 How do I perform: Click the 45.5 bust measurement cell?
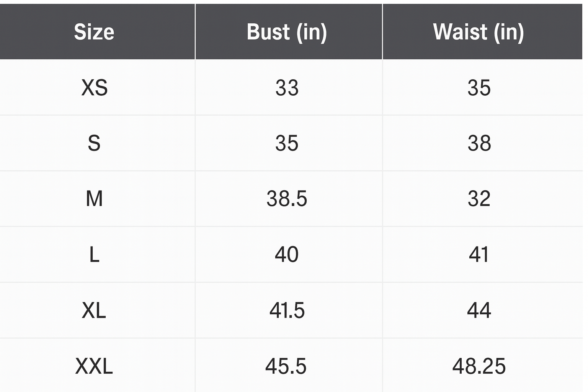coord(286,366)
